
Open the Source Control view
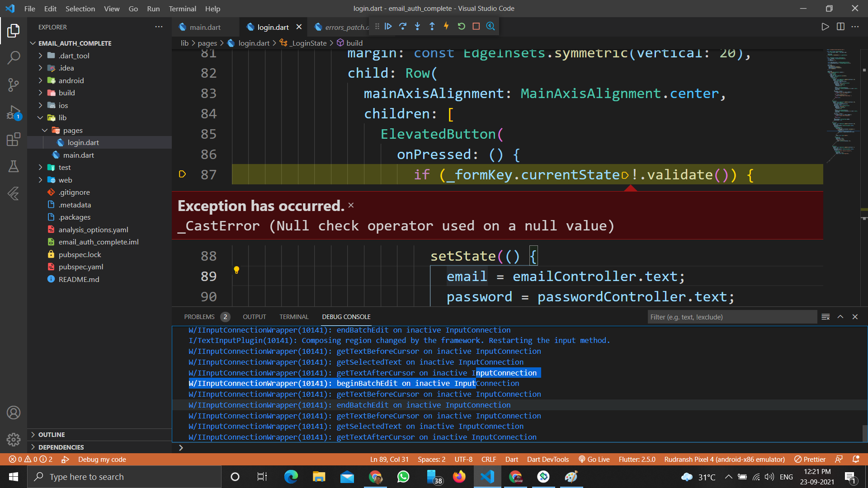click(14, 85)
